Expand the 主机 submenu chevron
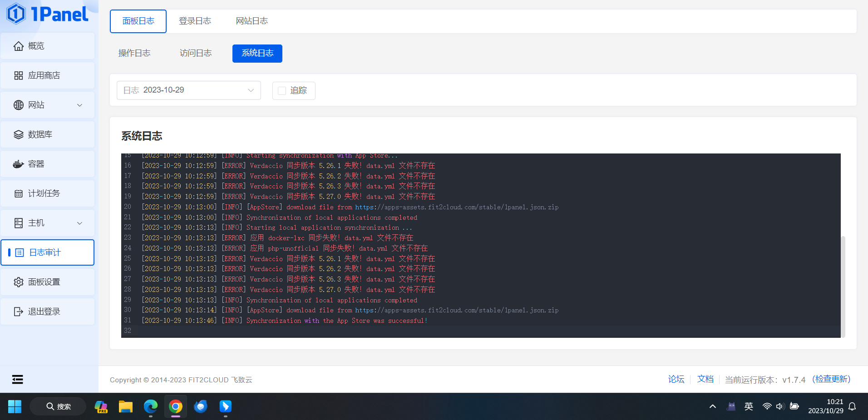 pos(80,223)
